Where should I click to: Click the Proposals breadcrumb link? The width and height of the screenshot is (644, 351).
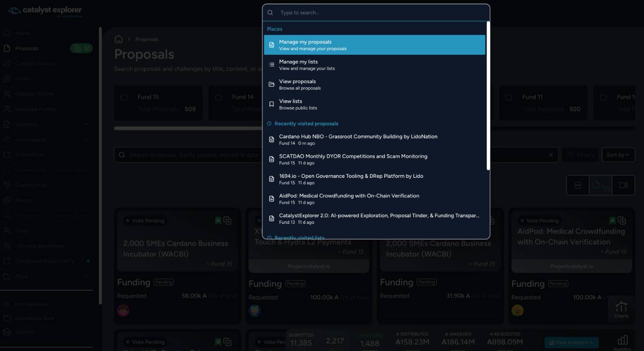click(x=147, y=39)
